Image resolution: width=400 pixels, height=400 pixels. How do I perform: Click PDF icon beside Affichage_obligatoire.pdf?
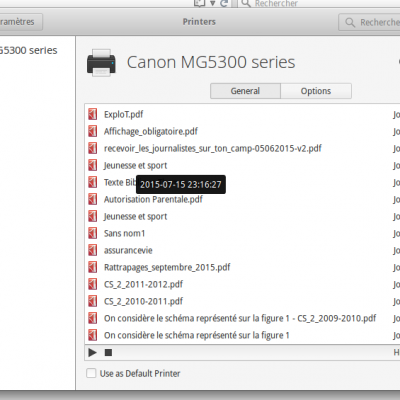[x=93, y=131]
